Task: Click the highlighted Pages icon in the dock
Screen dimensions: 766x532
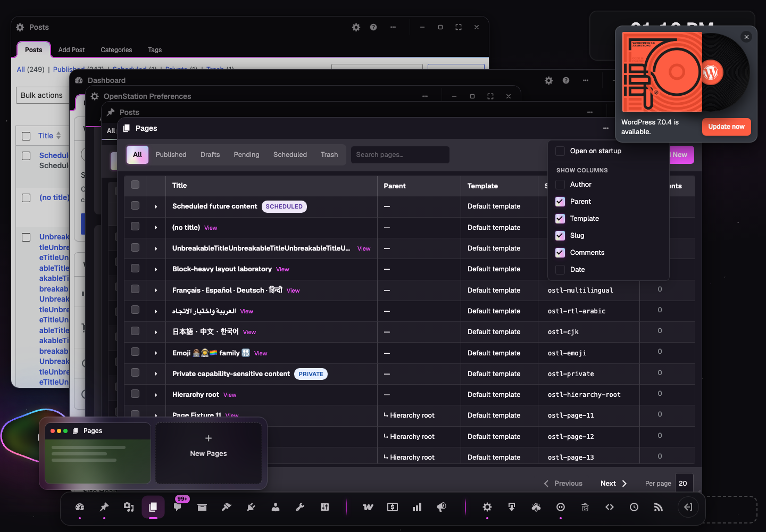Action: point(153,507)
